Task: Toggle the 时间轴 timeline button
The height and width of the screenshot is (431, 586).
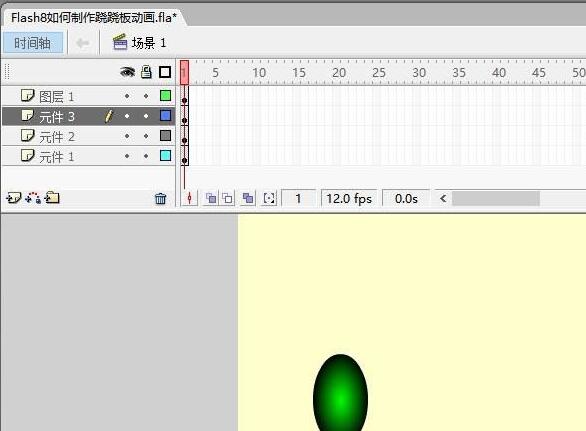Action: (x=33, y=43)
